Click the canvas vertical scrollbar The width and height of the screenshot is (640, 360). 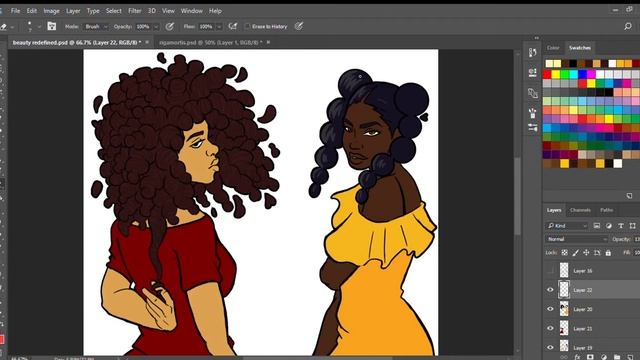tap(517, 197)
